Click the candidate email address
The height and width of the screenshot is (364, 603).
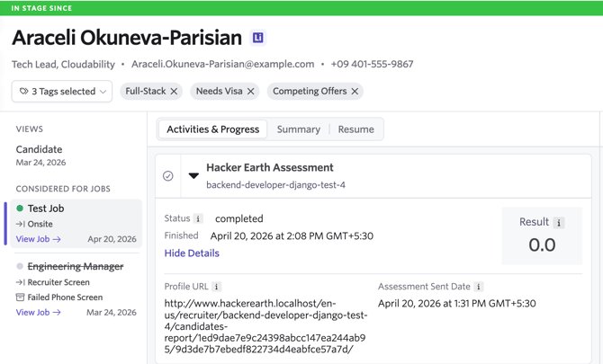coord(222,64)
